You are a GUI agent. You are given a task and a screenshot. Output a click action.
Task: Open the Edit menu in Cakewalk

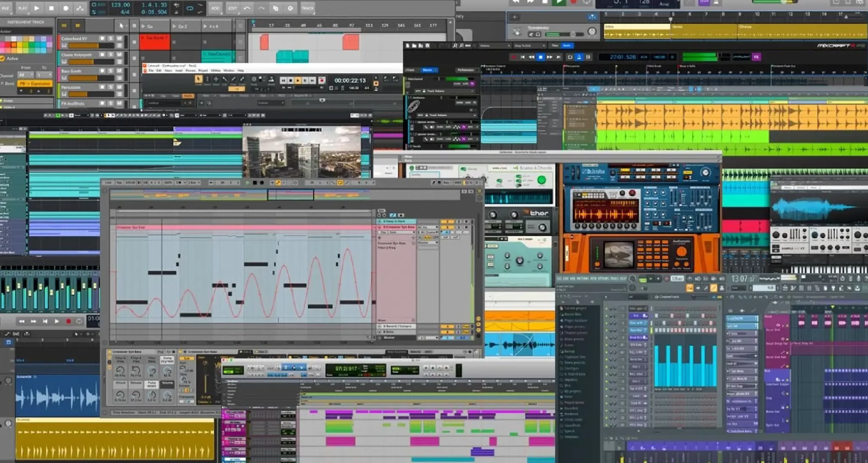point(159,71)
